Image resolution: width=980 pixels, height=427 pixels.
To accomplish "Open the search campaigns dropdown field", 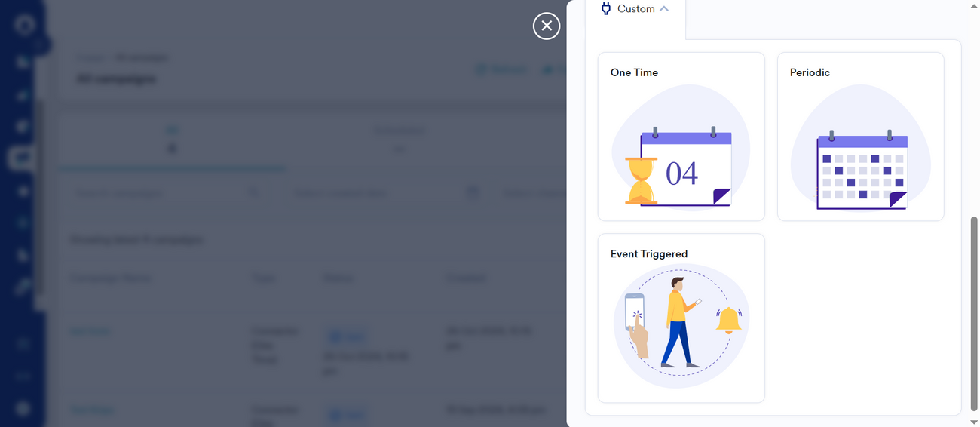I will [167, 193].
